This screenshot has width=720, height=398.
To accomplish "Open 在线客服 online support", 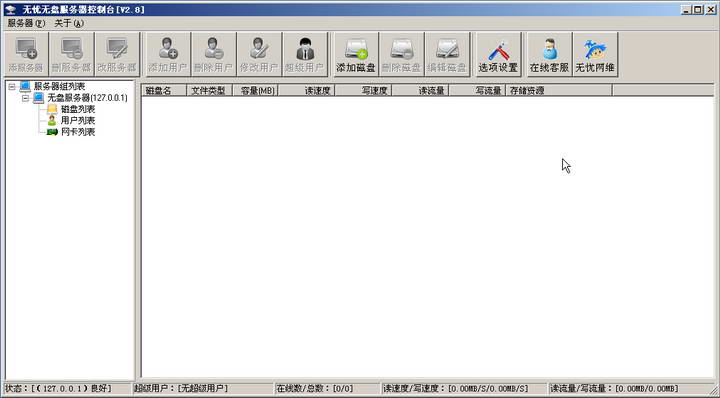I will [x=549, y=54].
